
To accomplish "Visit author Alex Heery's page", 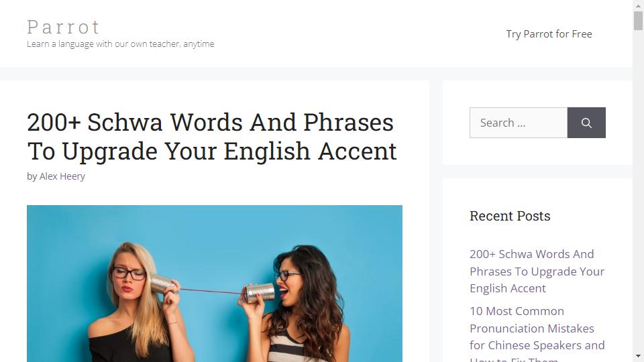I will click(62, 176).
